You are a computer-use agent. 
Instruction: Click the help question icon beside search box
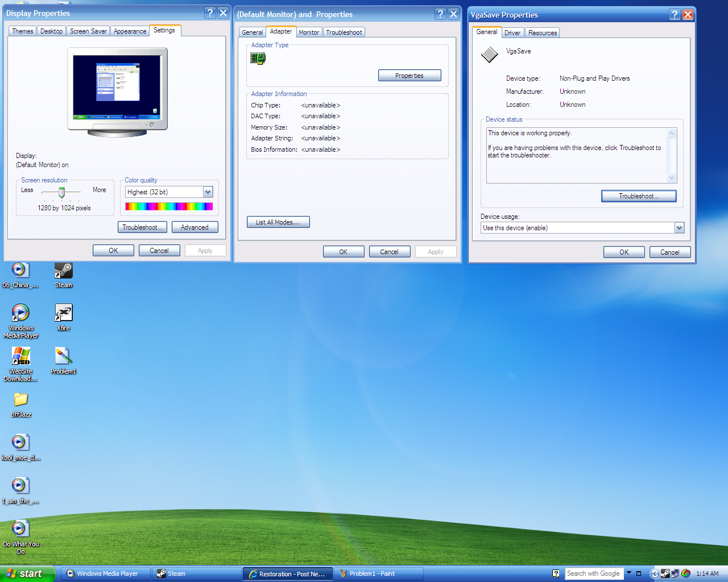556,573
